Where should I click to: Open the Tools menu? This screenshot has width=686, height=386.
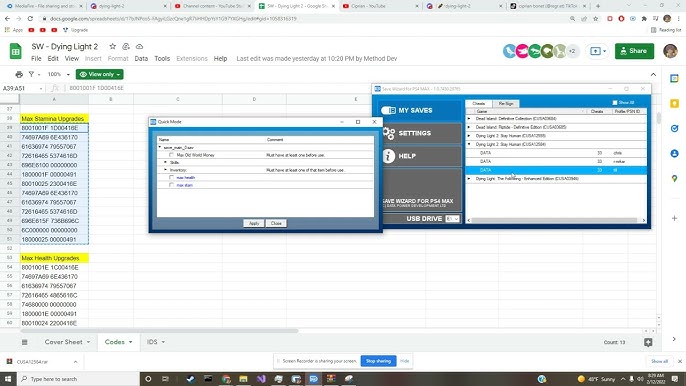[162, 59]
